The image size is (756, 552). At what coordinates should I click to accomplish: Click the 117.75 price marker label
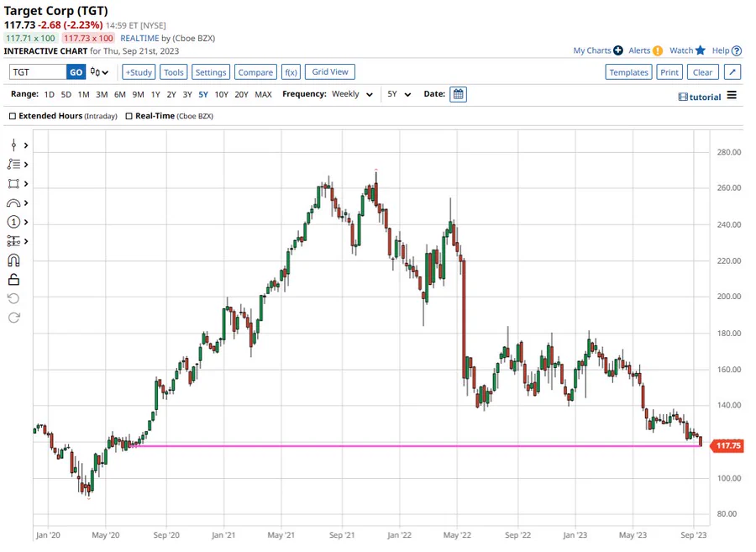727,445
